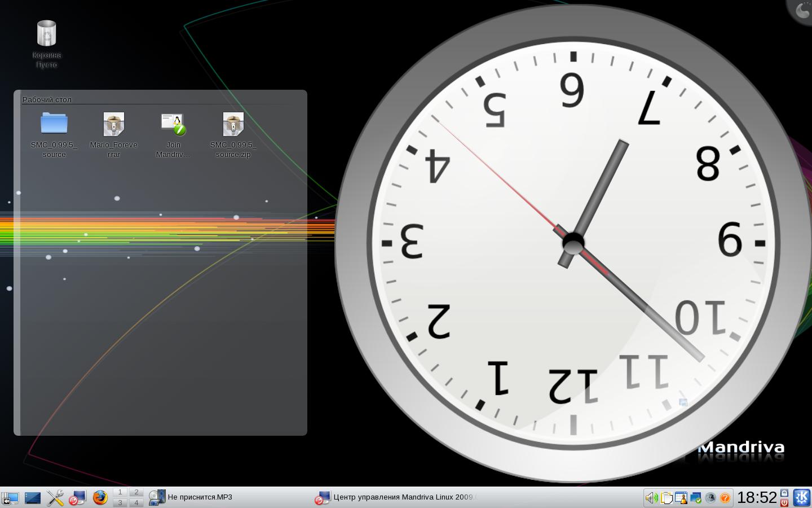This screenshot has width=812, height=508.
Task: Lock the screen using padlock button
Action: [784, 493]
